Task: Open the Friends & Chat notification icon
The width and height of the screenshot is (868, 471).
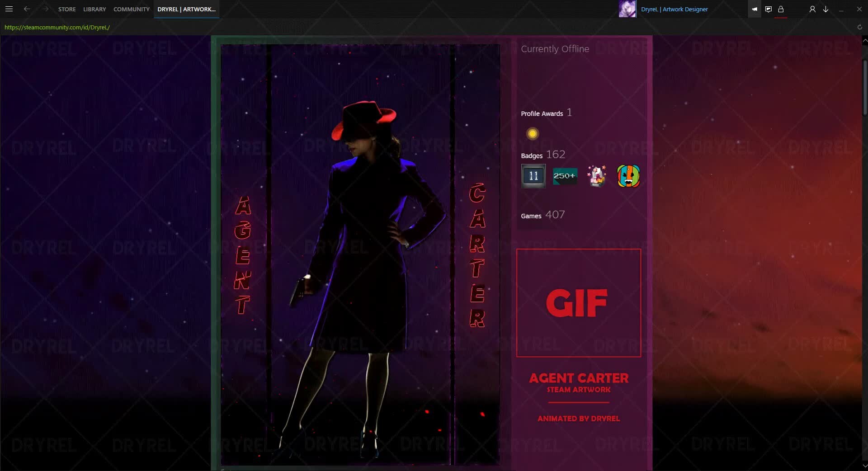Action: tap(768, 9)
